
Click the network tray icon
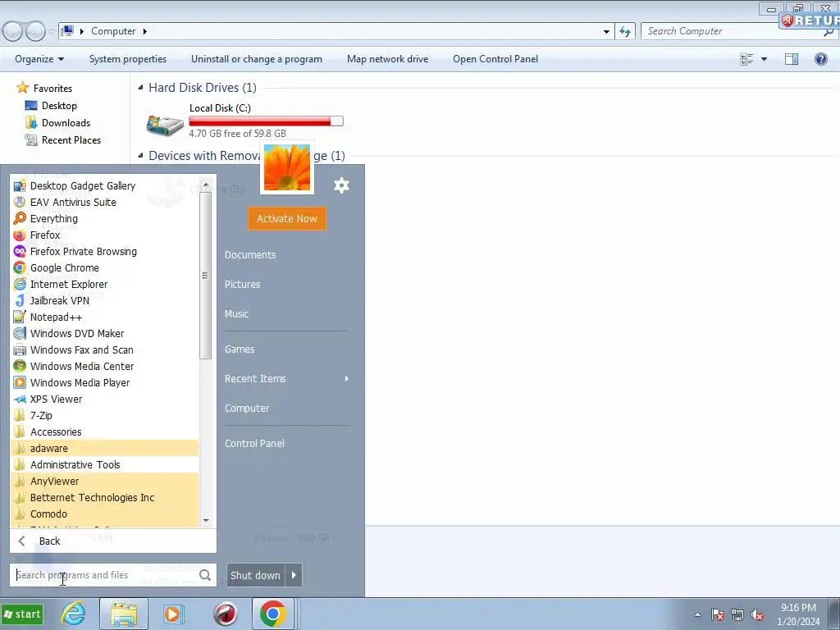click(x=737, y=615)
